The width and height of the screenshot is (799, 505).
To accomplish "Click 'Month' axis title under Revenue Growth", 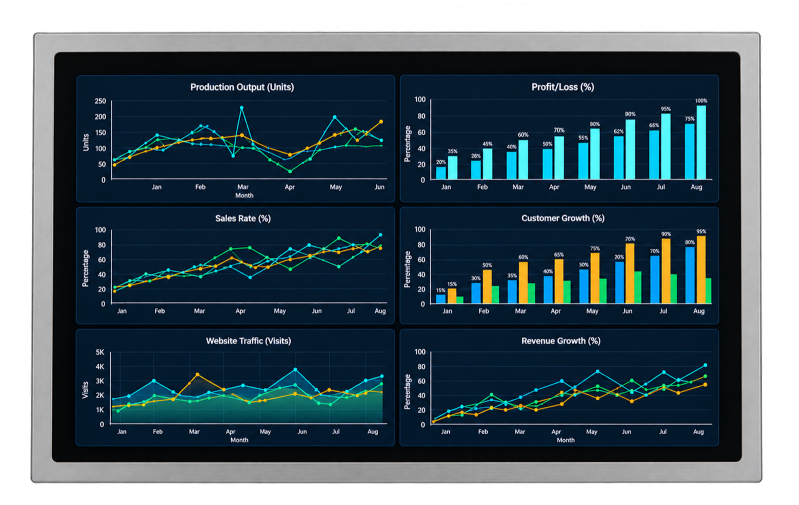I will coord(566,440).
